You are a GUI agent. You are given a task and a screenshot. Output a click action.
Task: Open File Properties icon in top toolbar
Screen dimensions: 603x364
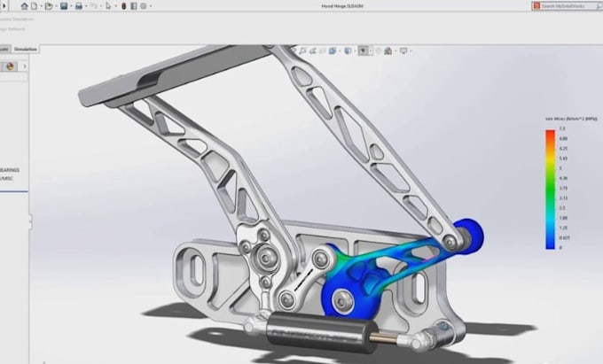point(134,6)
